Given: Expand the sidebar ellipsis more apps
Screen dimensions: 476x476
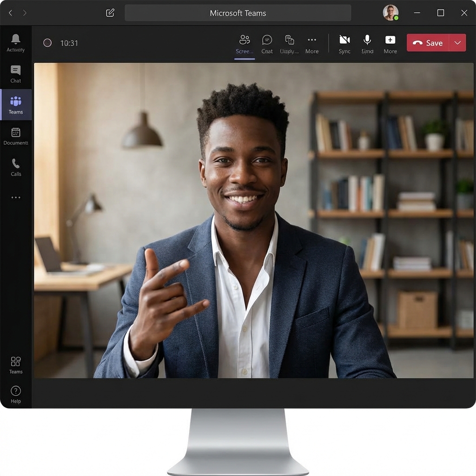Looking at the screenshot, I should tap(16, 198).
